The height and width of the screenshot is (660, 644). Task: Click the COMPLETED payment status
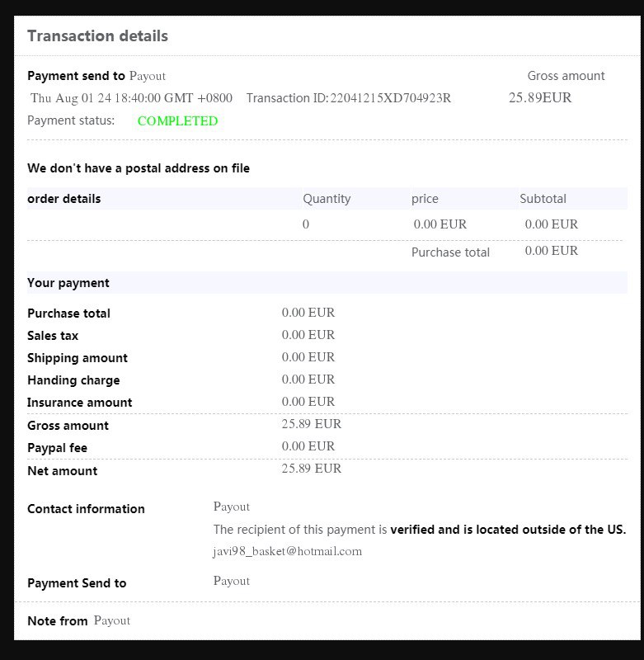pos(177,121)
